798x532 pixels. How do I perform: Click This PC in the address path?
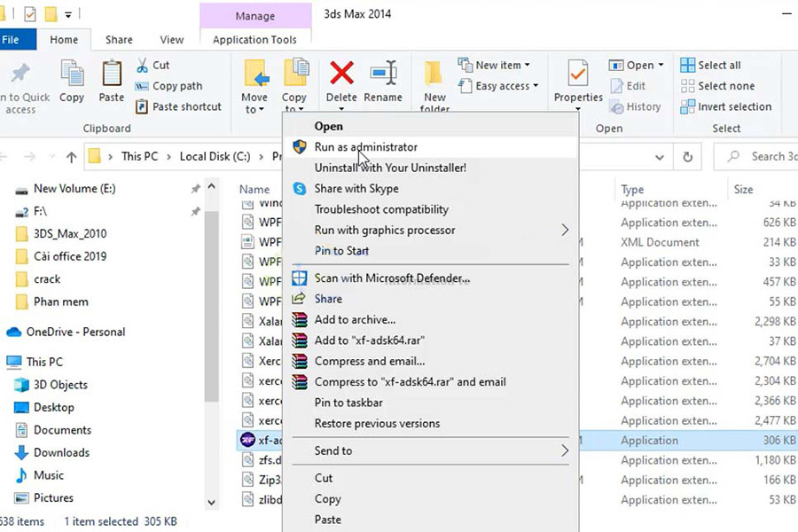pyautogui.click(x=139, y=157)
